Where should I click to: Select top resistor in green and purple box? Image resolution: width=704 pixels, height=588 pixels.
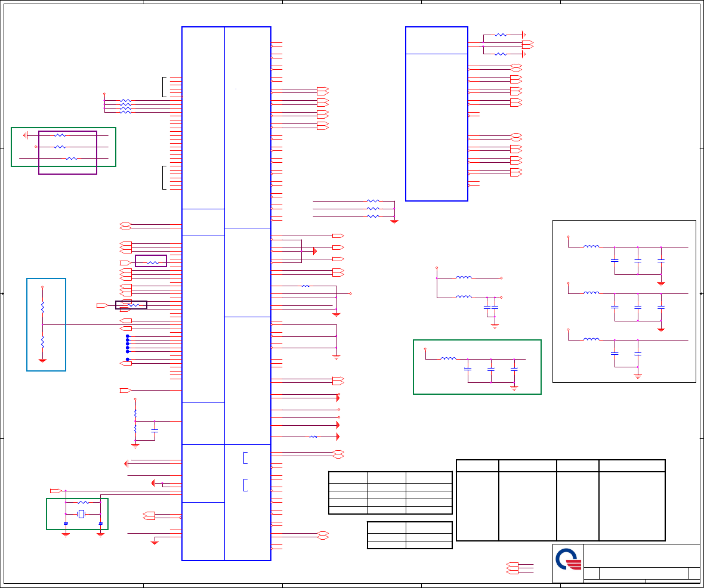pos(60,135)
